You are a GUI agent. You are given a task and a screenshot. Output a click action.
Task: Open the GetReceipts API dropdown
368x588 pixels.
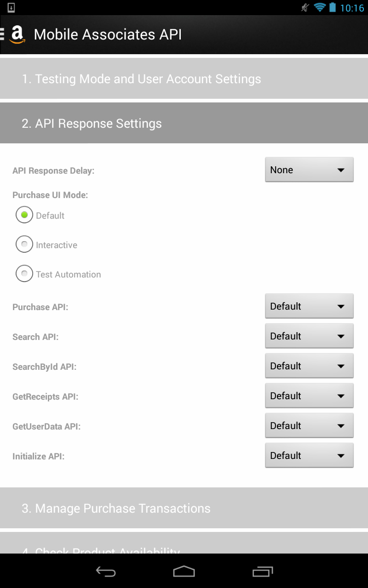click(x=309, y=396)
